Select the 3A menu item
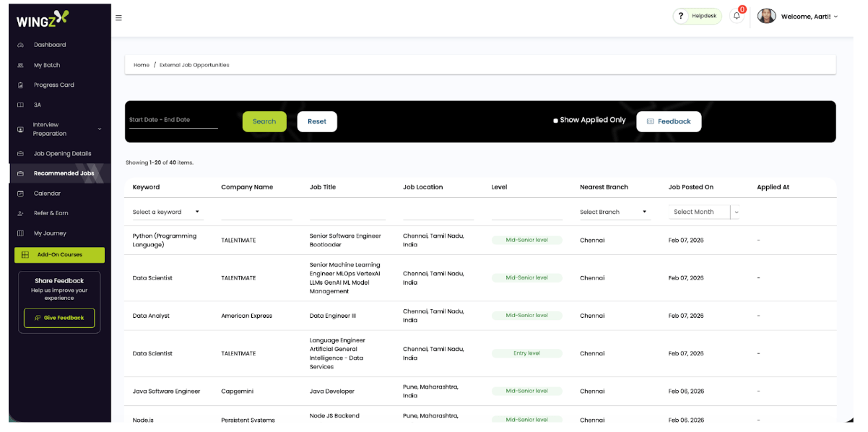Screen dimensions: 868x432 coord(38,105)
